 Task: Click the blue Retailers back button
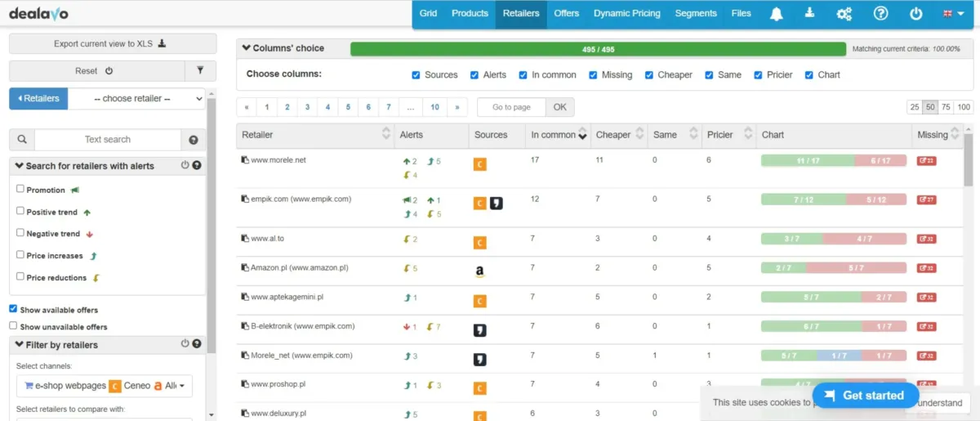pyautogui.click(x=38, y=98)
